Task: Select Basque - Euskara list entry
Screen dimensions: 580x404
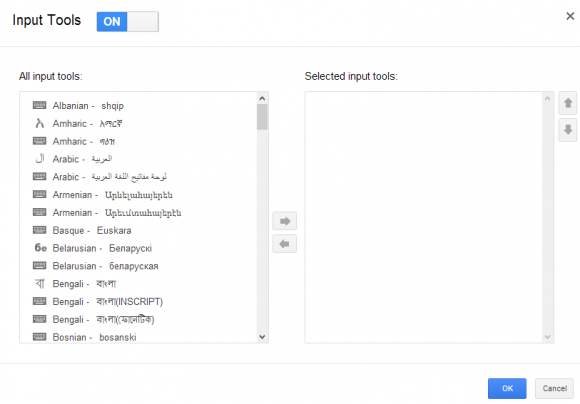Action: coord(138,230)
